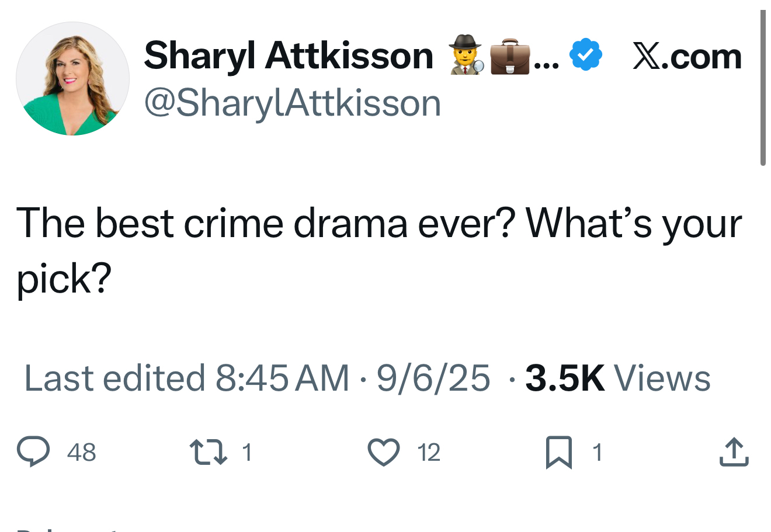Click the 48 replies count
Viewport: 771px width, 532px height.
point(81,453)
